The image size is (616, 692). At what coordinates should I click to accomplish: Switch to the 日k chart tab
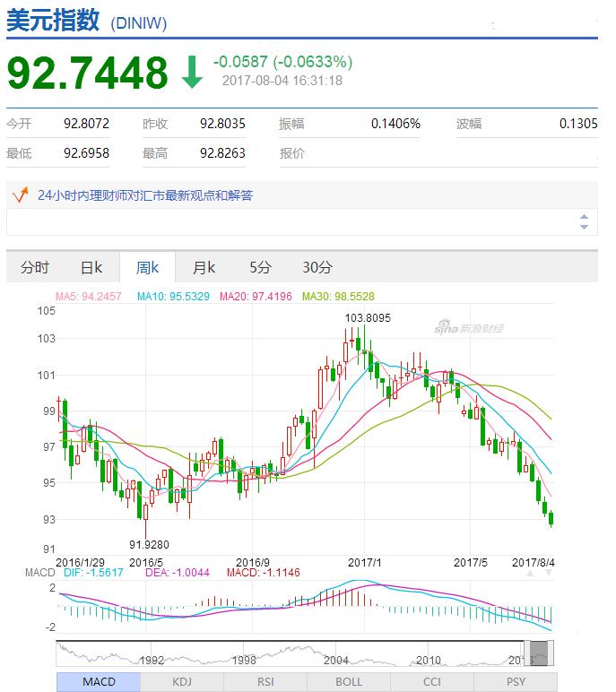(91, 267)
